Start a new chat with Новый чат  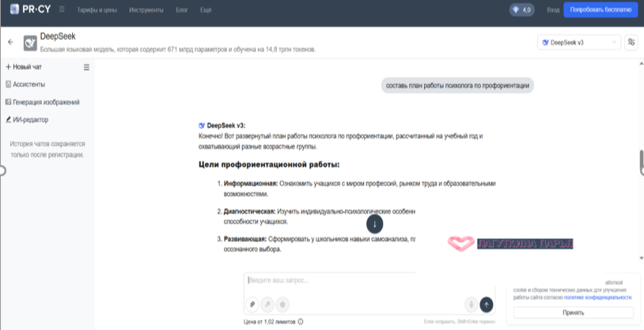coord(24,67)
